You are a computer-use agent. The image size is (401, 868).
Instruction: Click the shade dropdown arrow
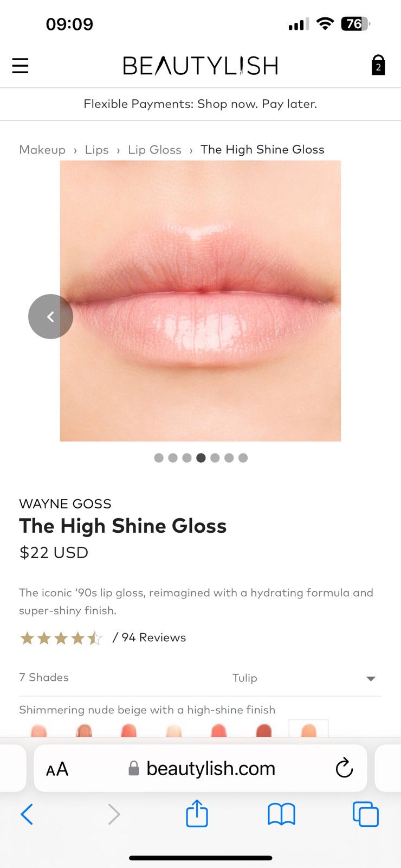(x=371, y=679)
